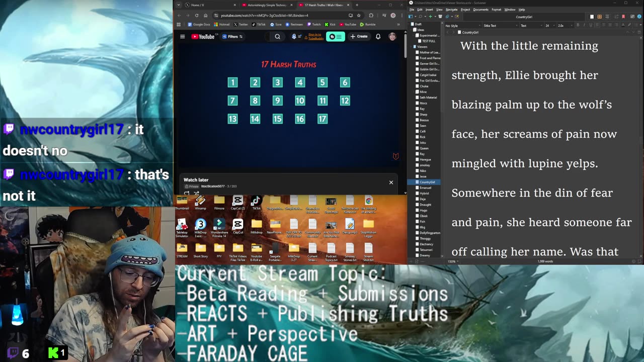Click the YouTube notifications bell

378,36
